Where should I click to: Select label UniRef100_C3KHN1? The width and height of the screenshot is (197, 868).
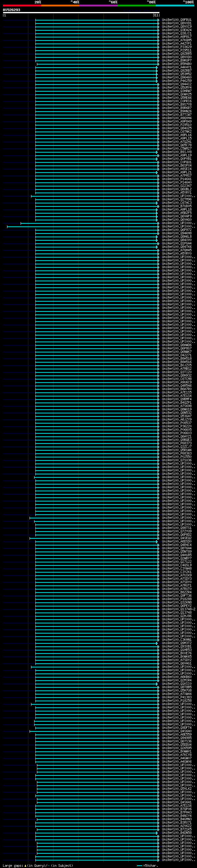tap(176, 640)
